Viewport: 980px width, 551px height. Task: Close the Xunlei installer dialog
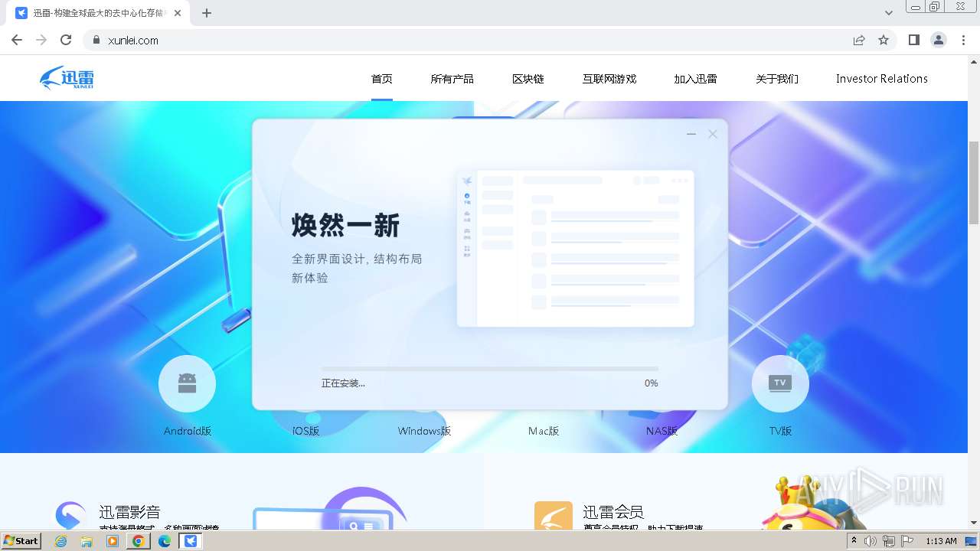713,134
